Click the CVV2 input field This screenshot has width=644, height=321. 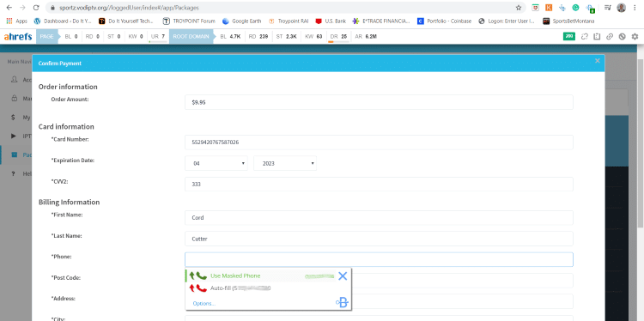[379, 185]
